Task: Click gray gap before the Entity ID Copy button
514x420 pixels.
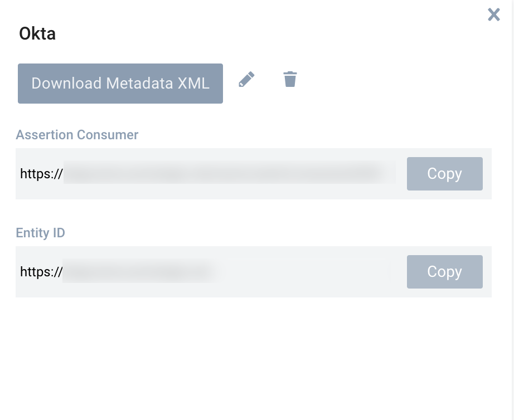Action: 399,272
